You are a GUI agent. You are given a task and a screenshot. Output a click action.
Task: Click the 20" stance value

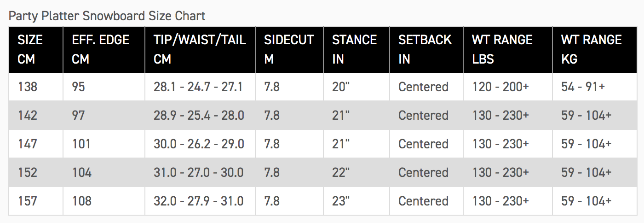coord(341,87)
